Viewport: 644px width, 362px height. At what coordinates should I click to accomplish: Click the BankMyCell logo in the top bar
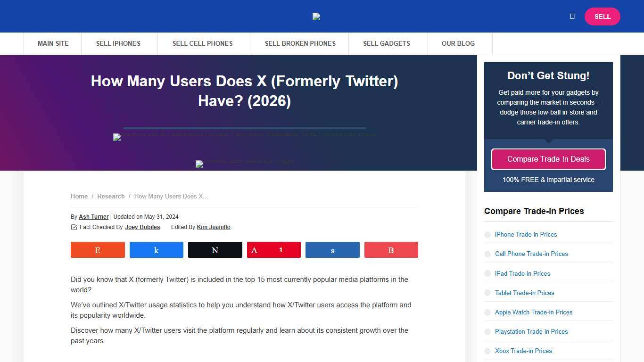(316, 16)
